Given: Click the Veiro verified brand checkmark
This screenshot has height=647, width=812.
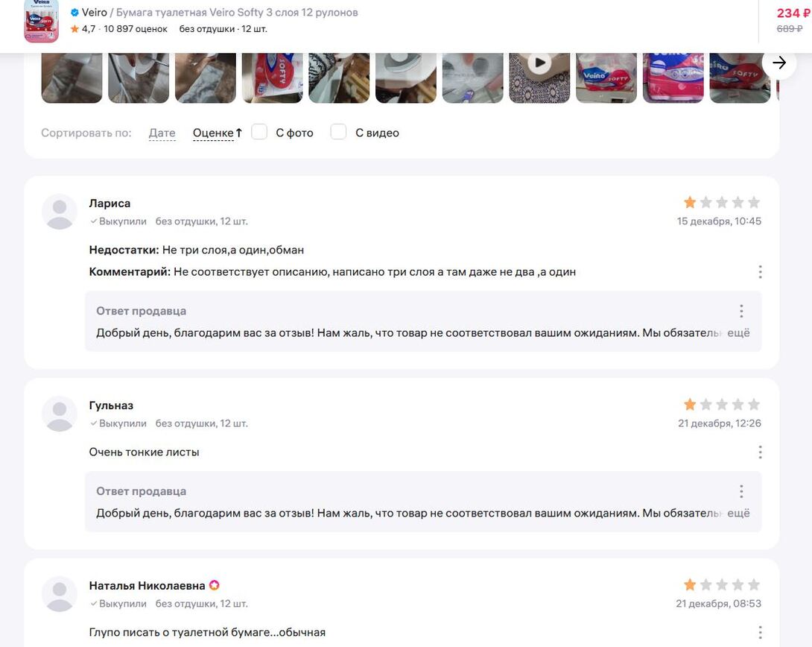Looking at the screenshot, I should point(74,13).
